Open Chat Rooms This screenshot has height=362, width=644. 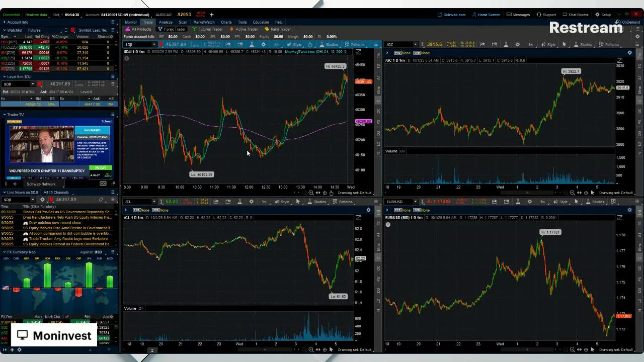tap(575, 15)
